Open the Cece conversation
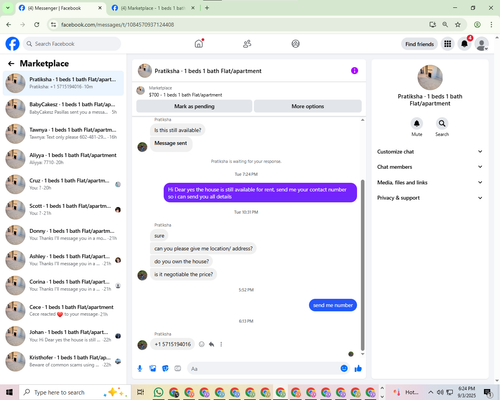The height and width of the screenshot is (400, 500). 63,311
